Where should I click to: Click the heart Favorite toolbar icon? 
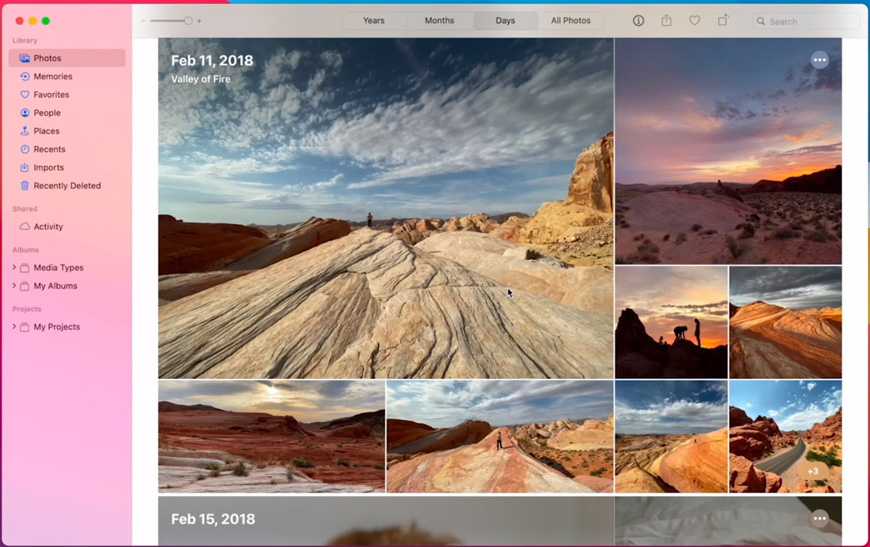(x=695, y=21)
